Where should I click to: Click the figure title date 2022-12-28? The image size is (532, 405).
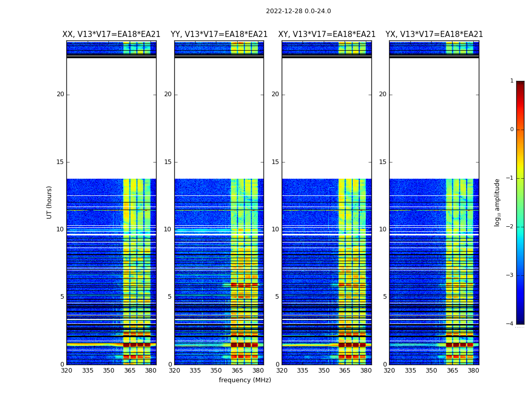tap(298, 11)
